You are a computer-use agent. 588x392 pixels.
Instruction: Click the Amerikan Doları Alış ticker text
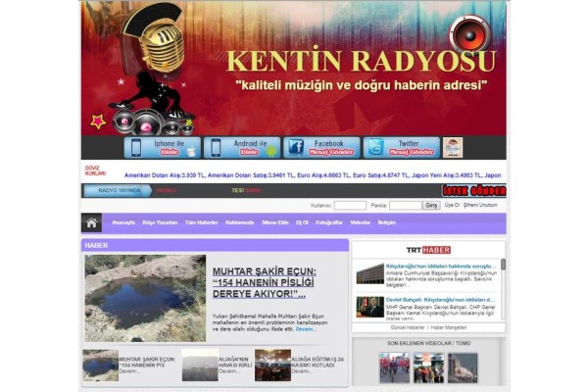[165, 175]
